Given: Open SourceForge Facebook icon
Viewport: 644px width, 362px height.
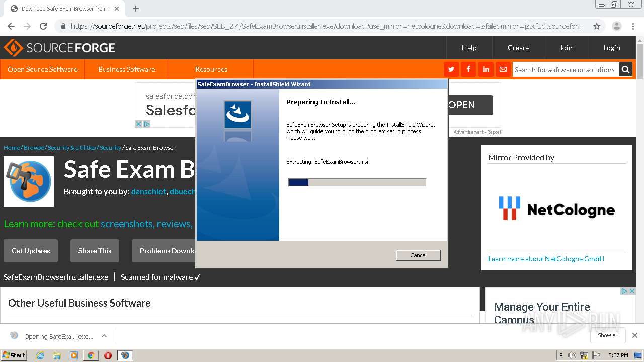Looking at the screenshot, I should (468, 69).
